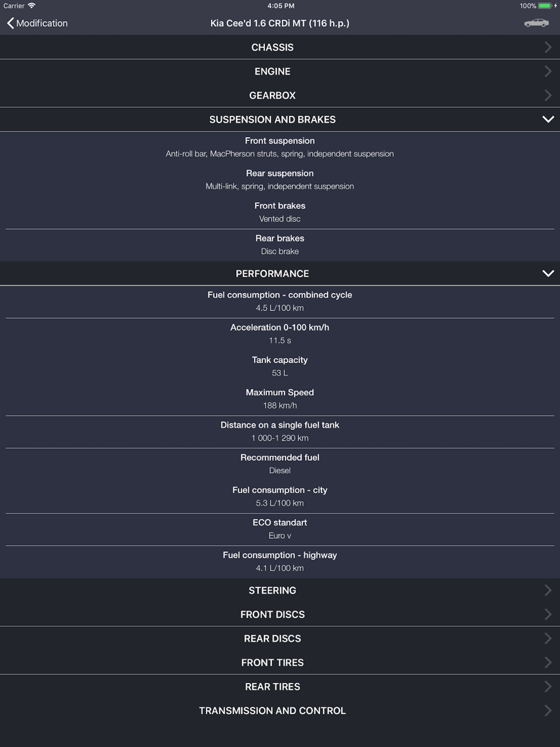Select the Front suspension row
560x747 pixels.
[280, 147]
